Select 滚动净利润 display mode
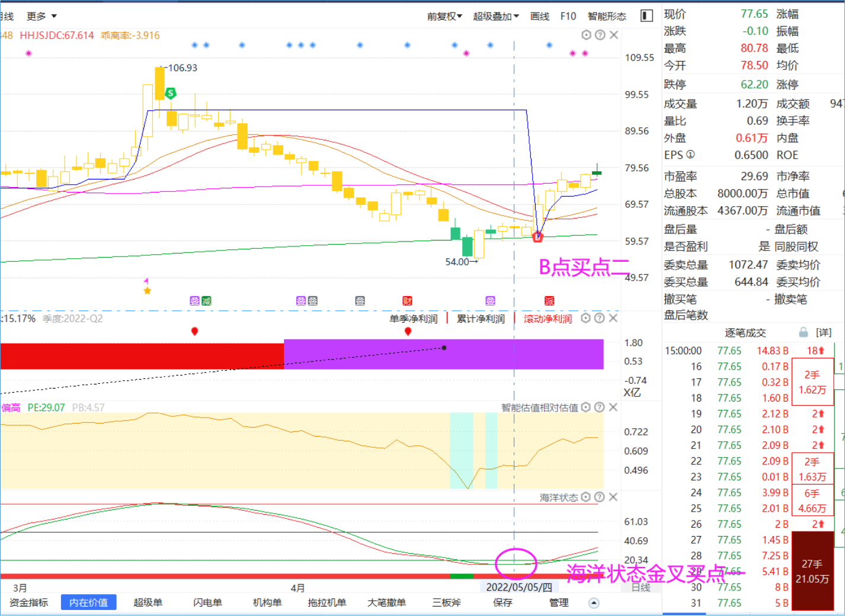This screenshot has width=845, height=616. point(548,319)
